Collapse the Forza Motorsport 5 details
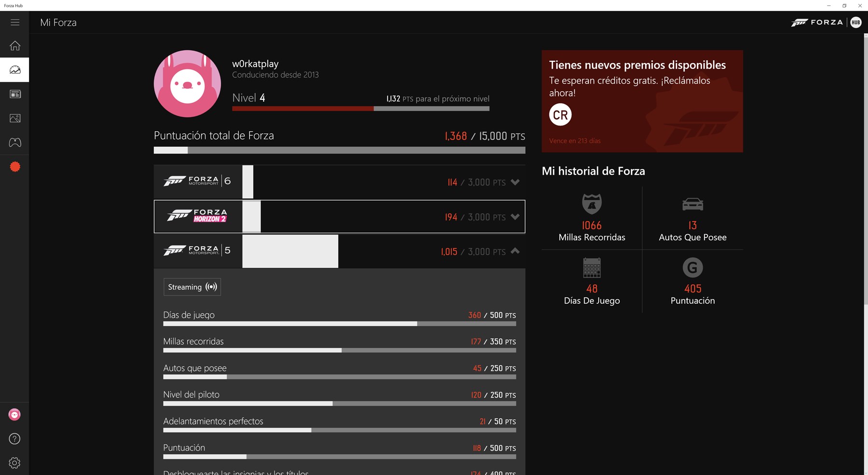 coord(515,251)
